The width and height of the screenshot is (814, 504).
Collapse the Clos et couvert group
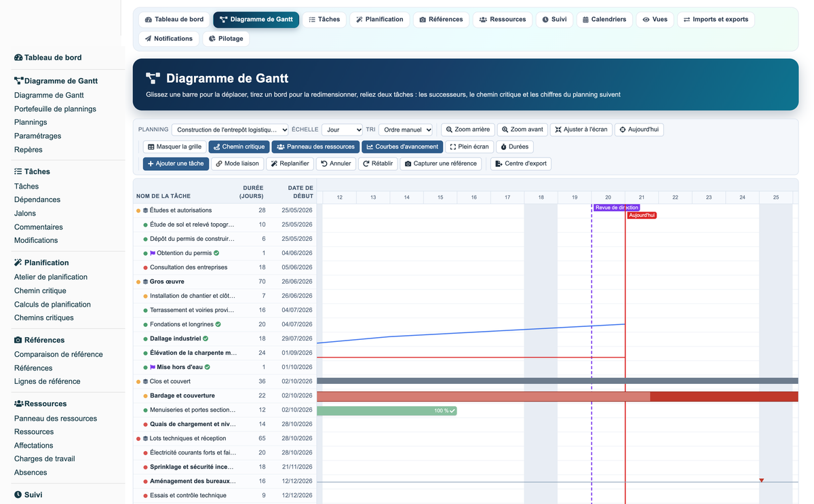point(146,381)
